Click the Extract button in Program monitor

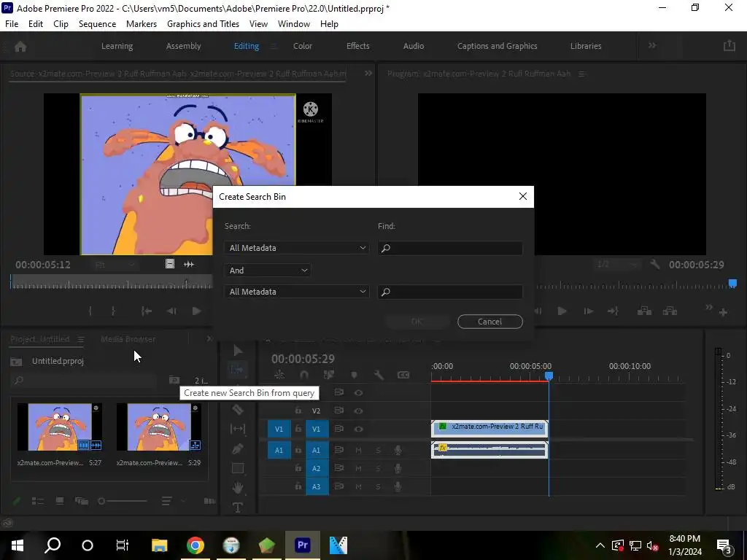(x=670, y=311)
